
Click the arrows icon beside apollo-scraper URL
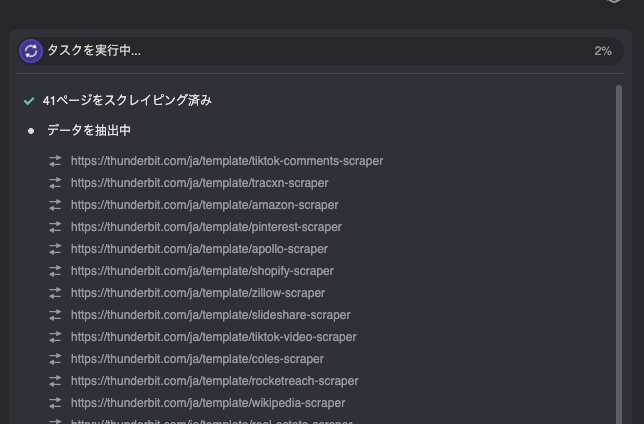click(55, 249)
